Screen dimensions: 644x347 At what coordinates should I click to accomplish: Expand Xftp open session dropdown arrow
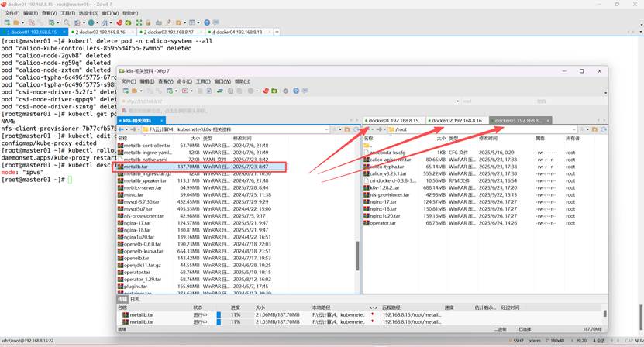[x=141, y=91]
